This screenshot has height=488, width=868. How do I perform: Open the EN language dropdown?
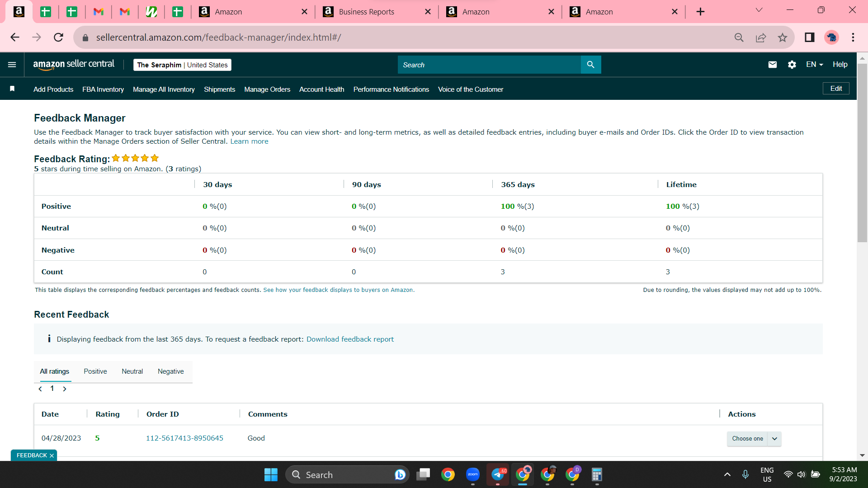pyautogui.click(x=814, y=65)
